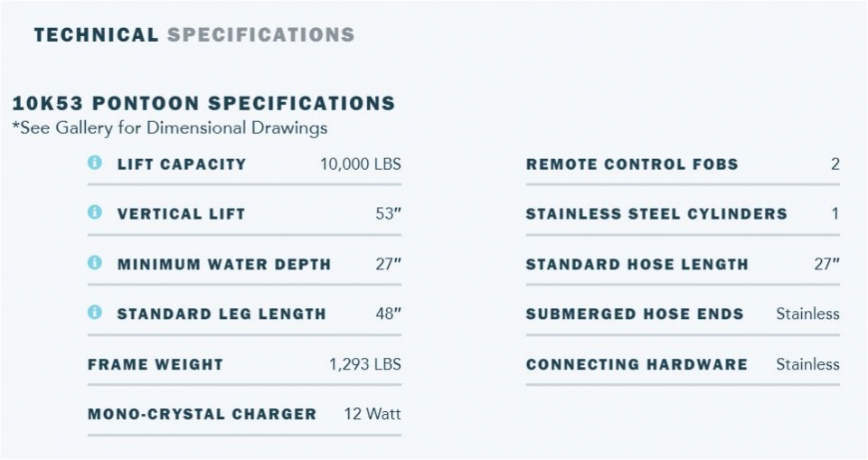The image size is (868, 460).
Task: Click the info icon beside Lift Capacity
Action: [94, 164]
